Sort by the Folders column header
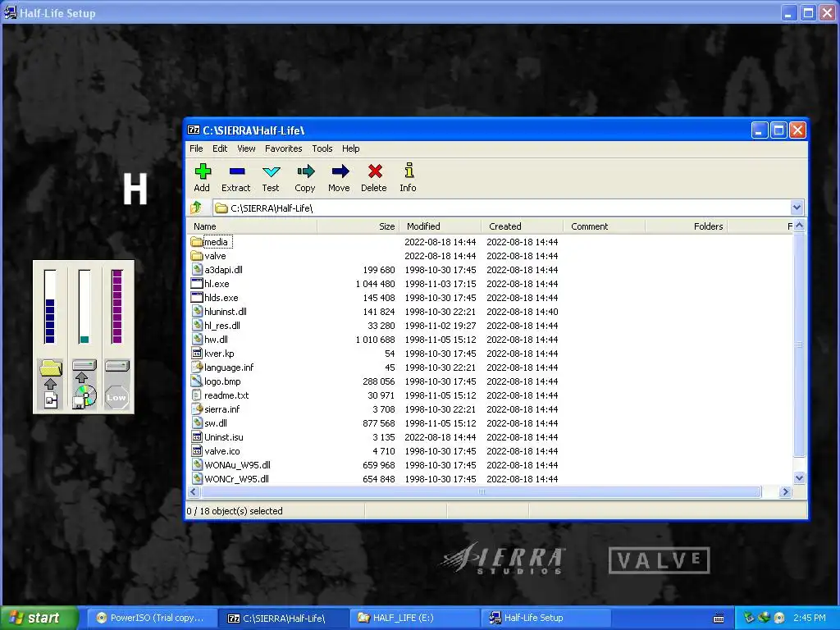The image size is (840, 630). click(687, 226)
